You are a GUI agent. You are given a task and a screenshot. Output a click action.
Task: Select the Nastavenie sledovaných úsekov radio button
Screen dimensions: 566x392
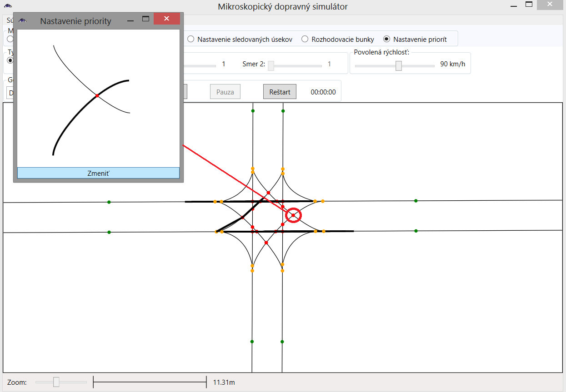[x=191, y=39]
